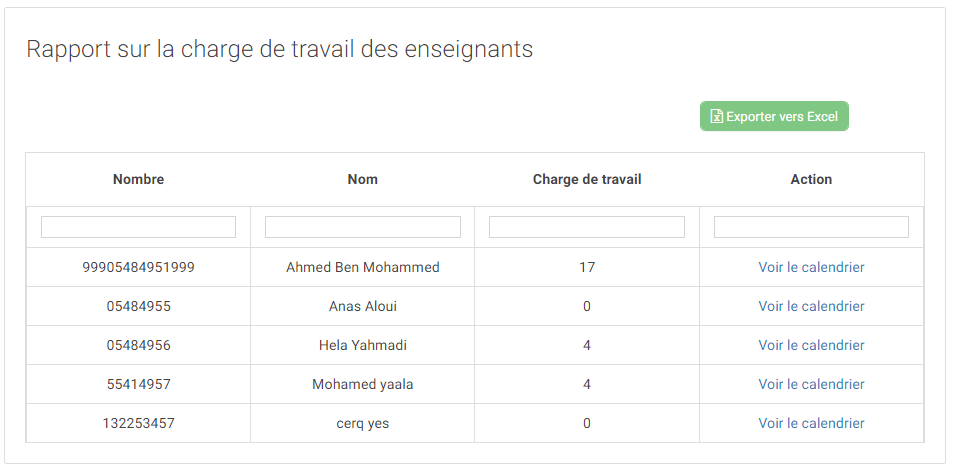Viewport: 953px width, 471px height.
Task: Click the Exporter vers Excel button
Action: (774, 116)
